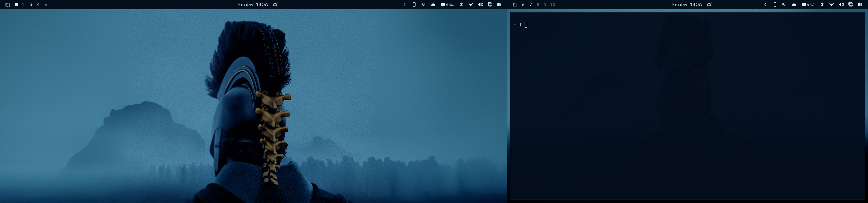Open the Wi-Fi menu on the right bar
The height and width of the screenshot is (203, 868).
click(x=832, y=5)
